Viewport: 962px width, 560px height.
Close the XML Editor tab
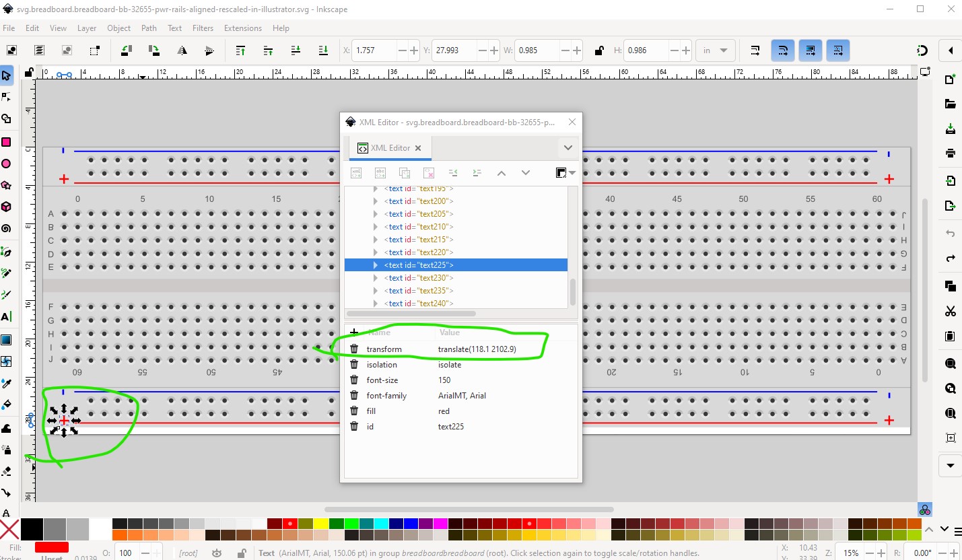point(418,148)
